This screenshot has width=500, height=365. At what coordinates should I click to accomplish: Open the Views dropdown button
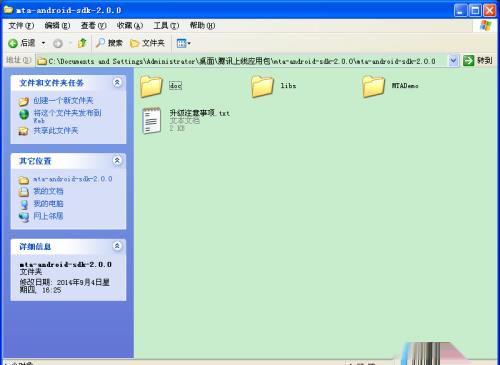183,43
